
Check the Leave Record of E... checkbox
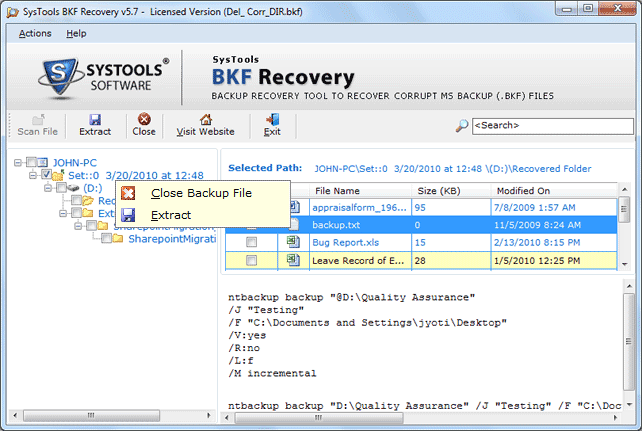click(x=251, y=260)
